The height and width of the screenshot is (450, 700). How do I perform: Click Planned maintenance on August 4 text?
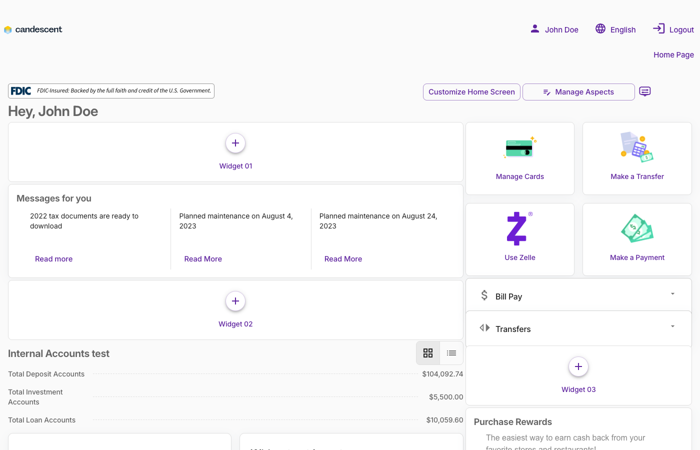click(x=236, y=221)
